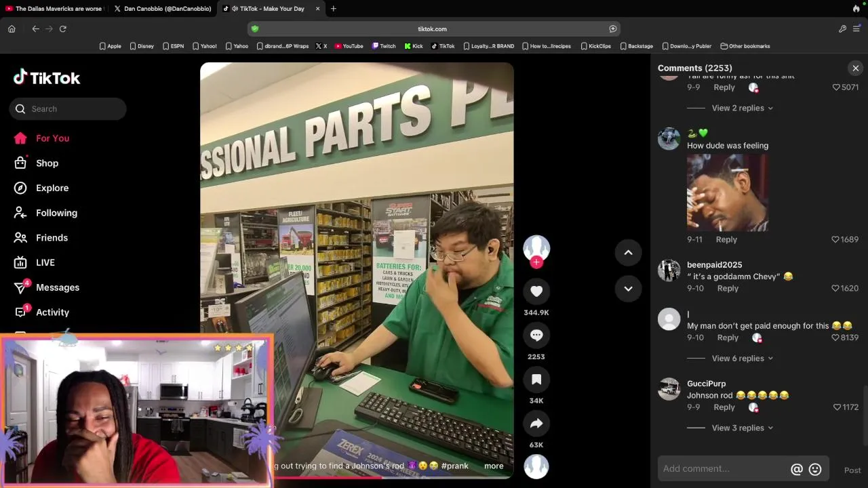Click the GucciPurp avatar
868x488 pixels.
coord(669,389)
